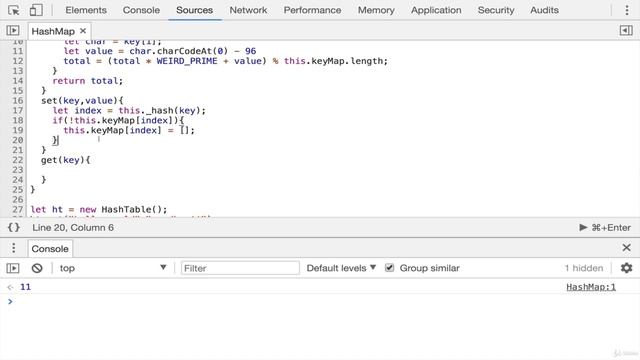Open console settings gear
Screen dimensions: 640x360
click(627, 268)
